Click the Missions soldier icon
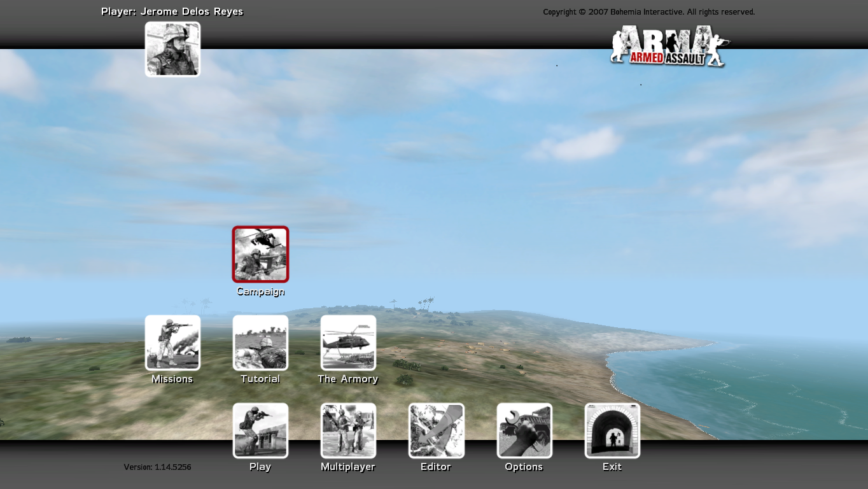Viewport: 868px width, 489px height. (x=172, y=343)
